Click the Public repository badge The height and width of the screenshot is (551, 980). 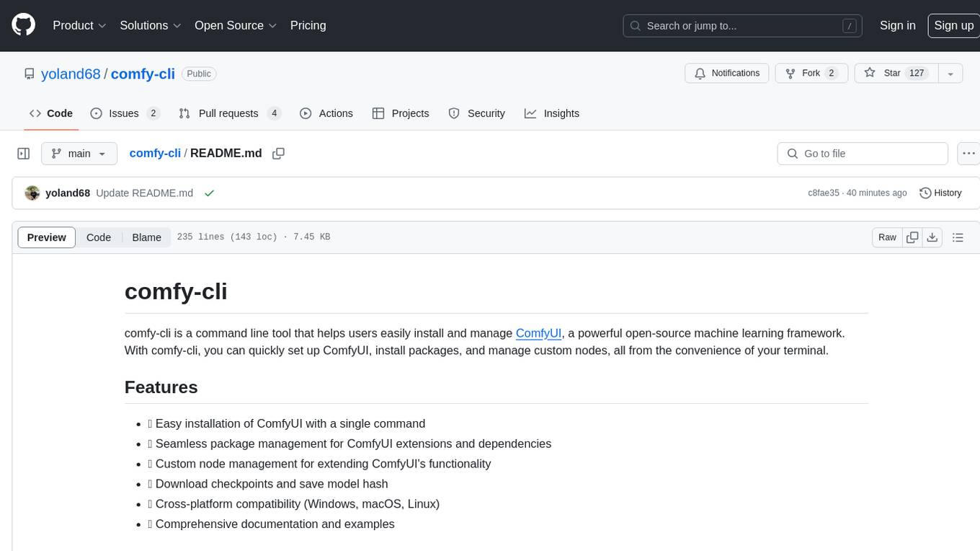[x=199, y=74]
